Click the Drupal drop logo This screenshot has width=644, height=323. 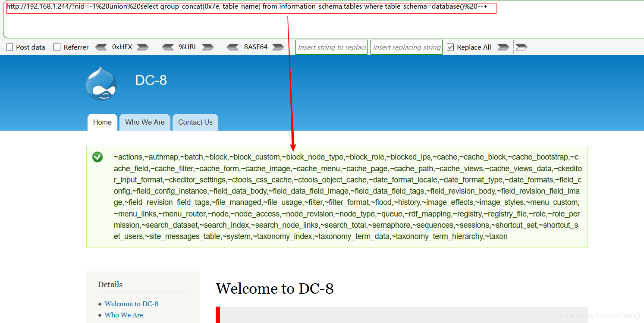(x=101, y=83)
